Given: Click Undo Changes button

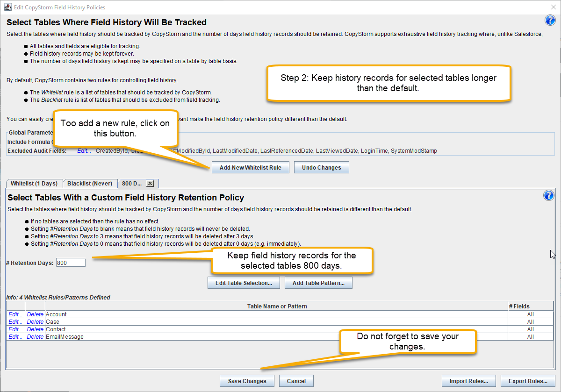Looking at the screenshot, I should [322, 167].
